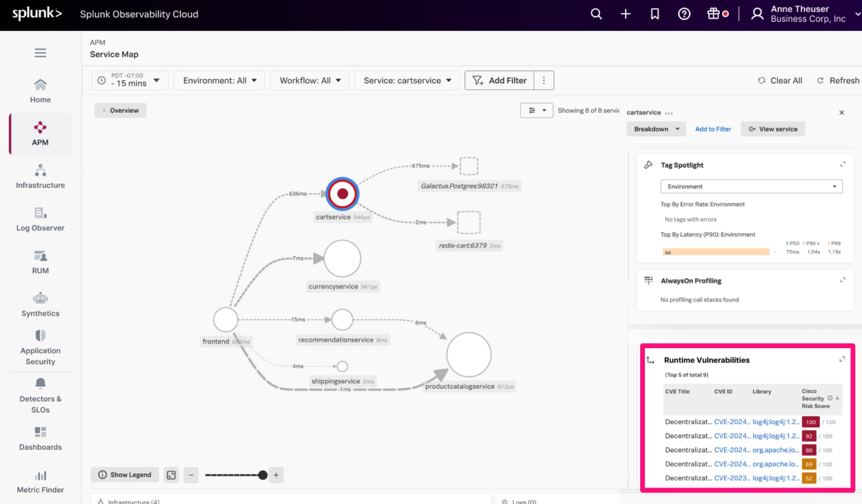
Task: Click the gift box what's new icon
Action: point(713,14)
